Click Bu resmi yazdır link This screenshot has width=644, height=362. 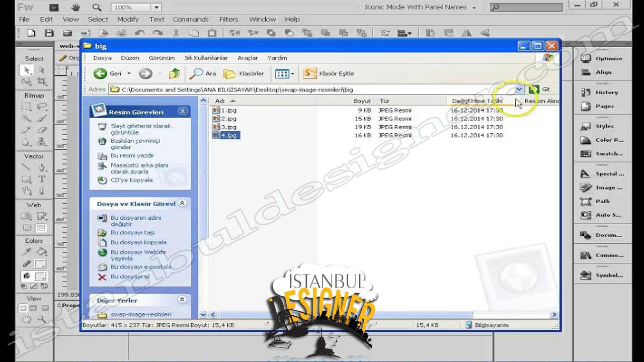[132, 156]
